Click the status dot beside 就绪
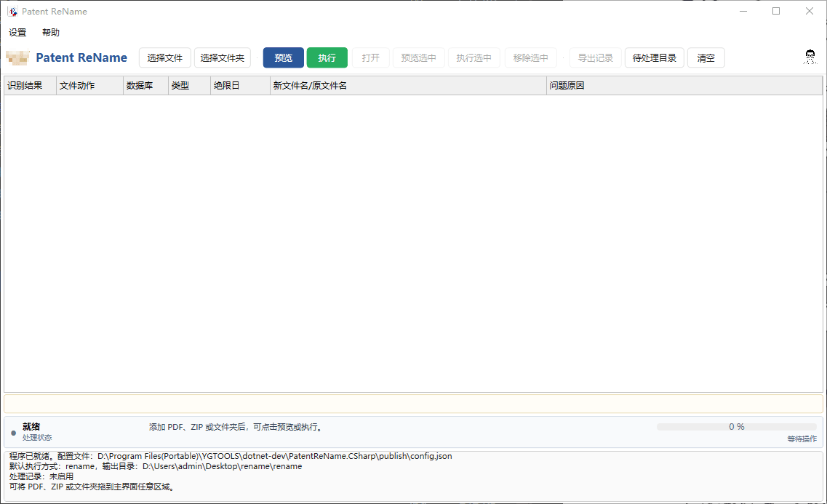The height and width of the screenshot is (504, 827). point(13,433)
